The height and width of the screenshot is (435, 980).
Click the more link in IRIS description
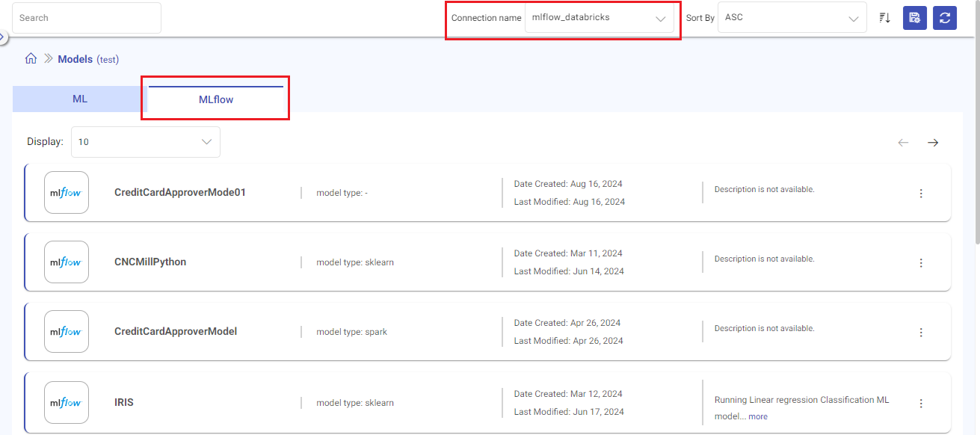(757, 416)
